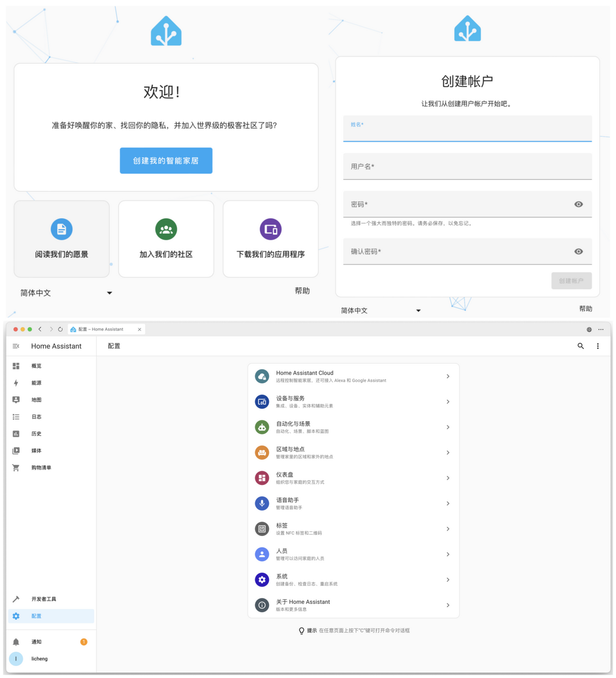Expand 自动化与场景 row chevron

(448, 427)
